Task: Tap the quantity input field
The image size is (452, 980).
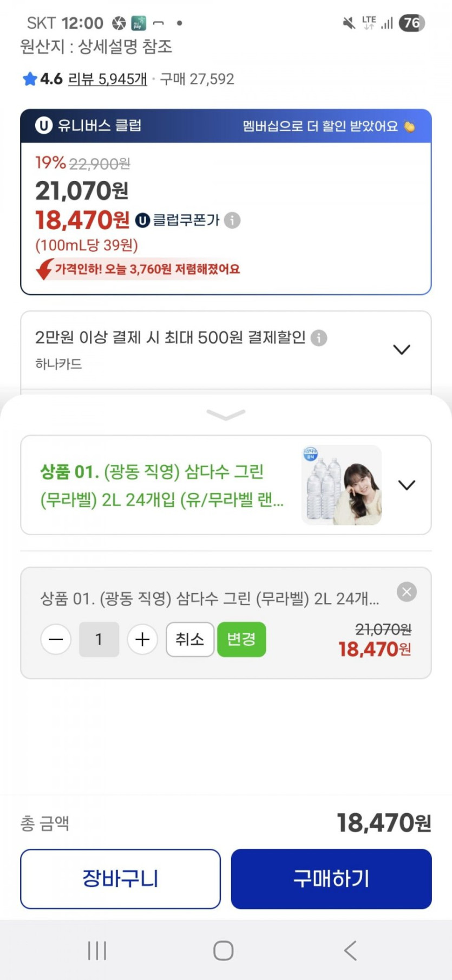Action: pos(99,639)
